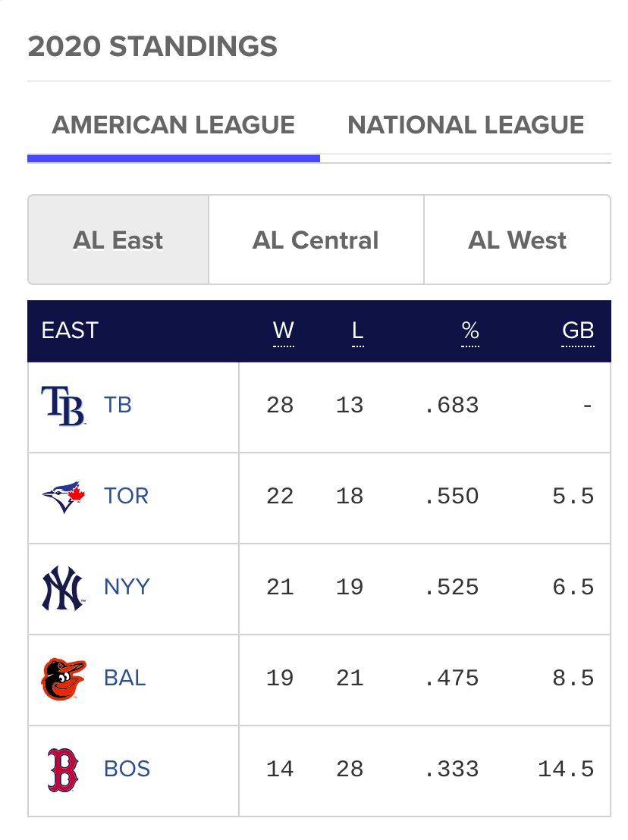Image resolution: width=628 pixels, height=840 pixels.
Task: Click the GB column header
Action: click(577, 331)
